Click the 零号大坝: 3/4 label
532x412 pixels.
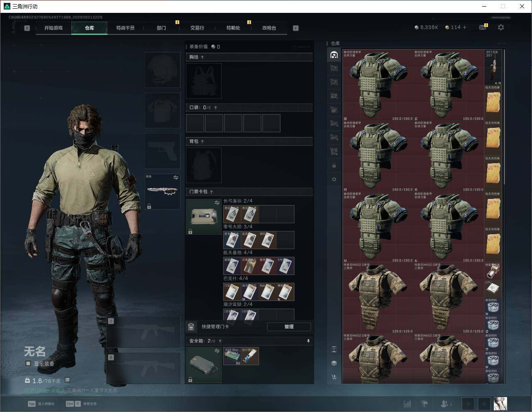click(x=238, y=227)
